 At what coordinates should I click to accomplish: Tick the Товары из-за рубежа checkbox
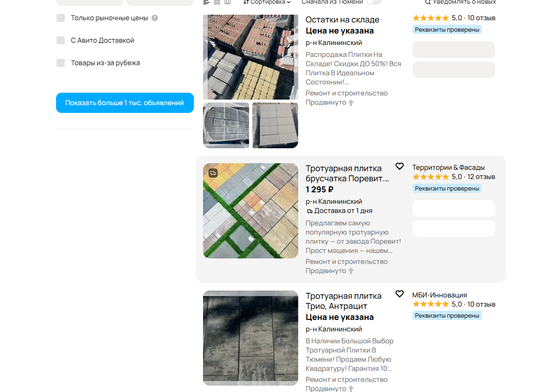pos(61,63)
